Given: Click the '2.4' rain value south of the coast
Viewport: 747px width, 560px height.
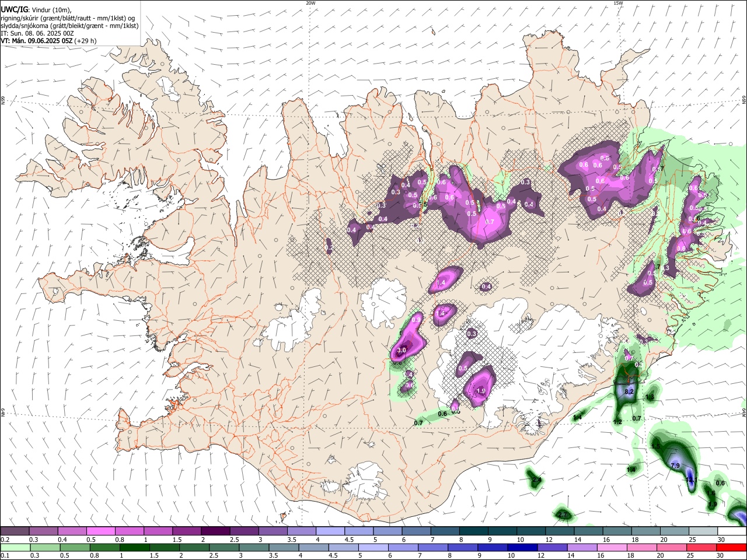Looking at the screenshot, I should [x=536, y=480].
